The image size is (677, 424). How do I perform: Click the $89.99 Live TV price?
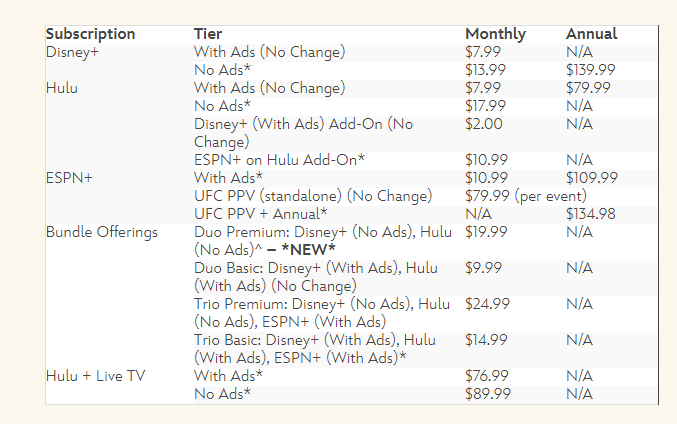tap(487, 394)
